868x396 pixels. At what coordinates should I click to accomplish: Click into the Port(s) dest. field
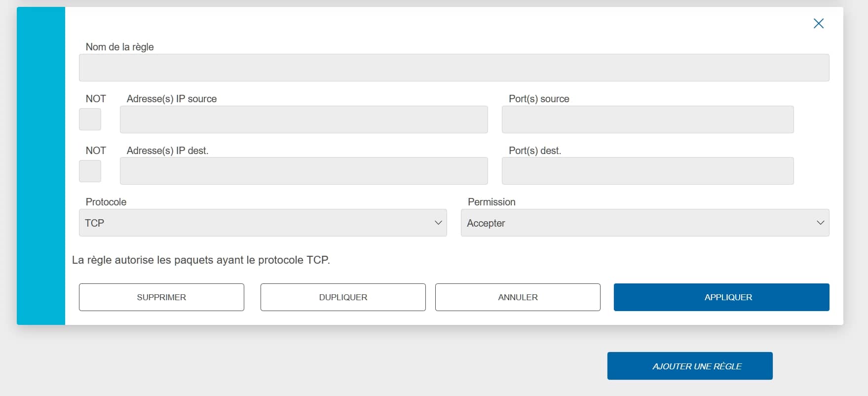647,171
